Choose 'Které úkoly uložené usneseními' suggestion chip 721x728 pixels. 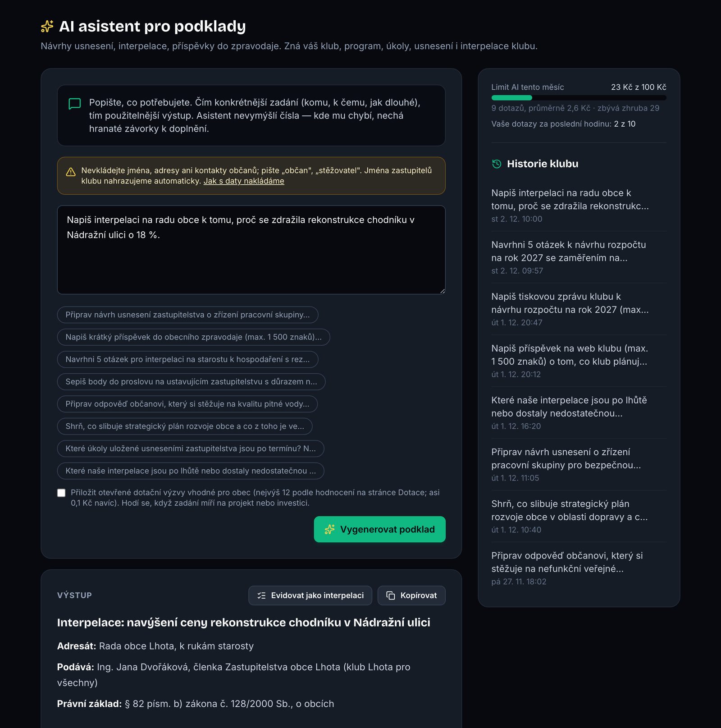point(191,449)
